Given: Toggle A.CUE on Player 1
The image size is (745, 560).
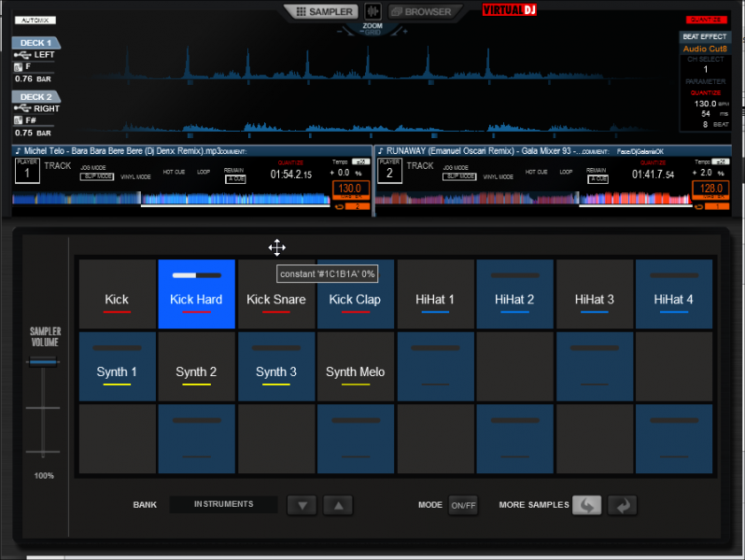Looking at the screenshot, I should pos(235,179).
